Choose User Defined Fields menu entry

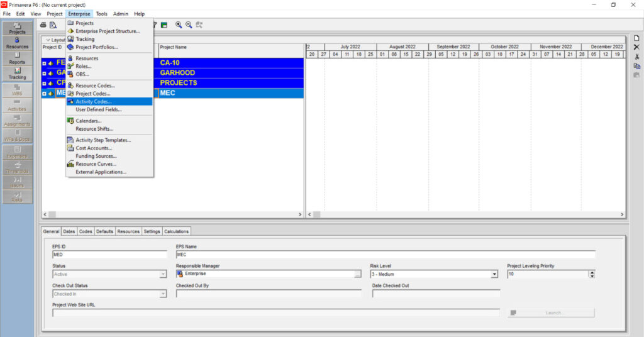point(109,109)
